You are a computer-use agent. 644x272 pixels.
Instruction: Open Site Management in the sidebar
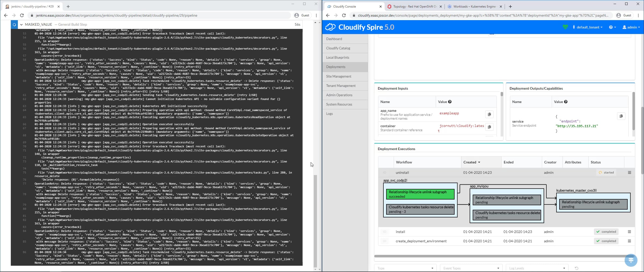[345, 77]
